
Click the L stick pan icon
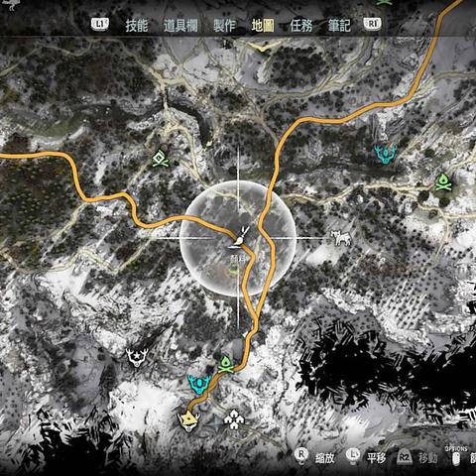(x=353, y=455)
